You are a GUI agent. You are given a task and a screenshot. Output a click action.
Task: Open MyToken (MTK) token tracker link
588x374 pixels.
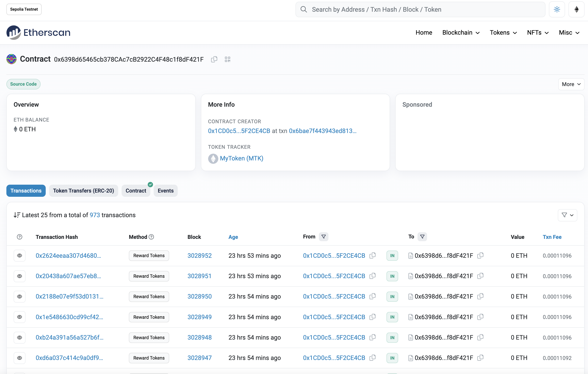click(241, 159)
